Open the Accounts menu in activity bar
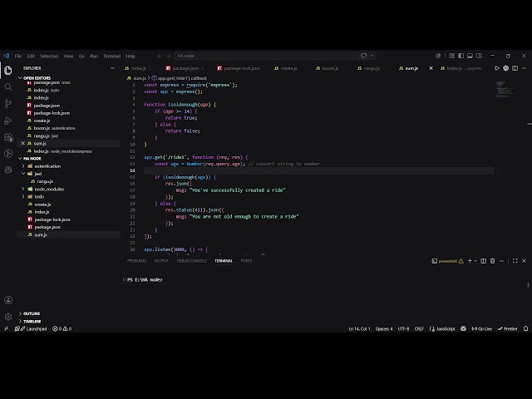Viewport: 532px width, 399px height. coord(8,300)
